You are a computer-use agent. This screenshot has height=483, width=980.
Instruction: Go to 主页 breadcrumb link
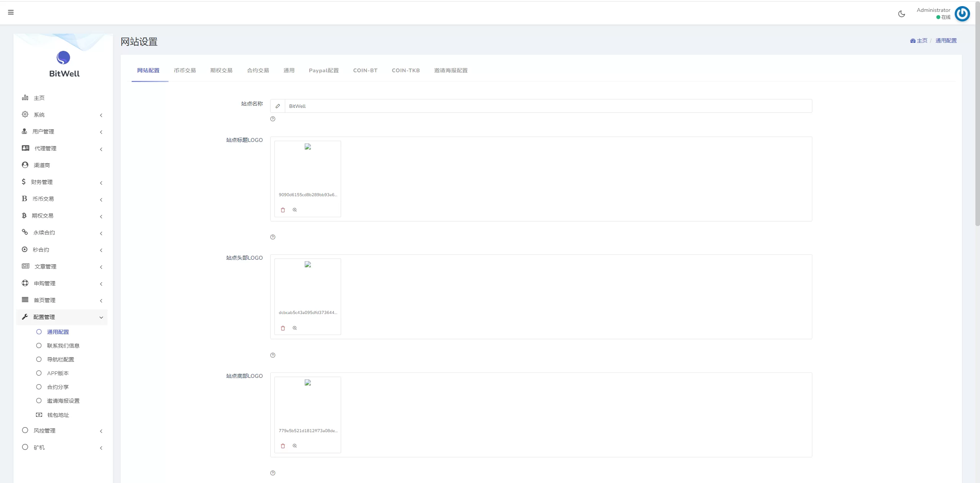coord(919,41)
